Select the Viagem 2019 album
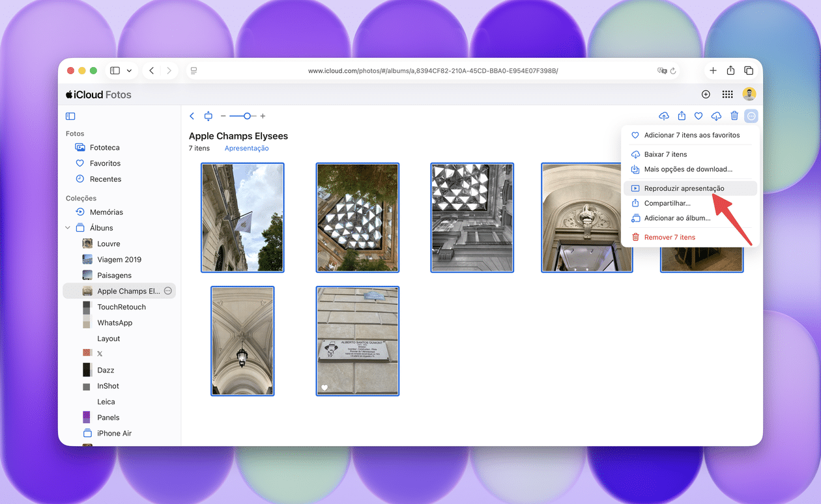Screen dimensions: 821x504 (120, 259)
